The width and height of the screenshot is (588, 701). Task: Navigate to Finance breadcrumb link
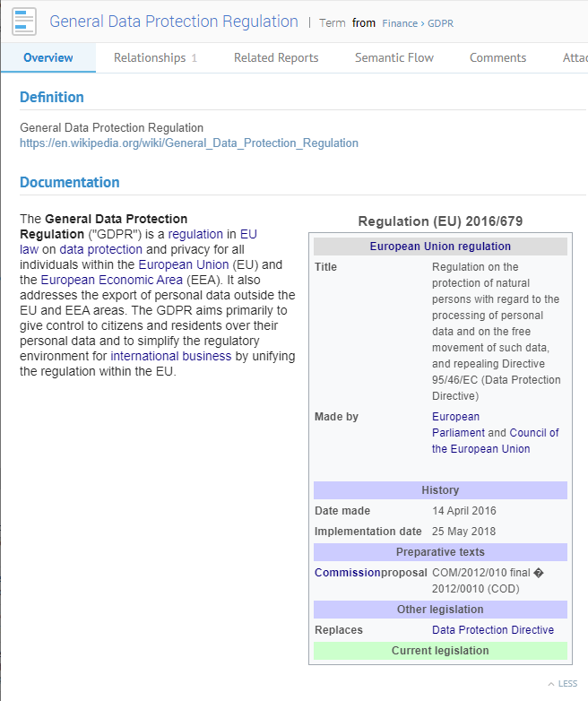point(402,23)
